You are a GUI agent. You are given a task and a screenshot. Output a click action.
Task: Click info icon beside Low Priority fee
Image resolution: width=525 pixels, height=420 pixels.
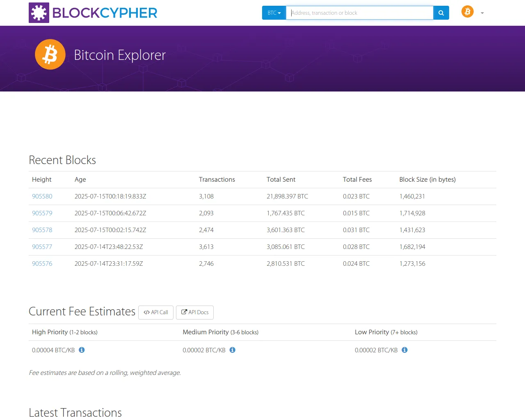(x=404, y=350)
